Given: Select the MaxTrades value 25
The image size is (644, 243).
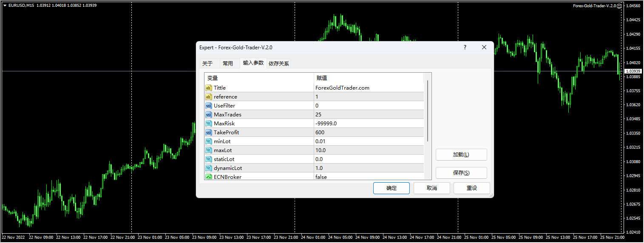Looking at the screenshot, I should point(369,115).
